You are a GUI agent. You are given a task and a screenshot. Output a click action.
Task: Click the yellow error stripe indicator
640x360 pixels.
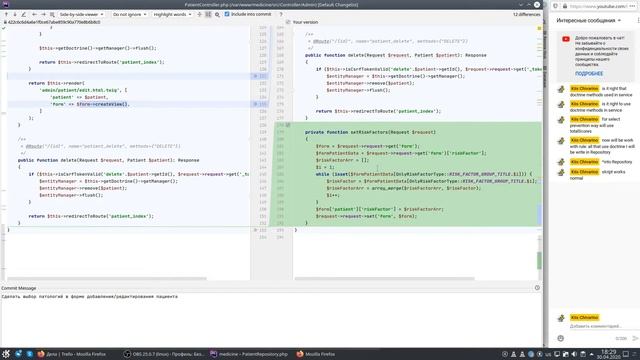click(539, 28)
